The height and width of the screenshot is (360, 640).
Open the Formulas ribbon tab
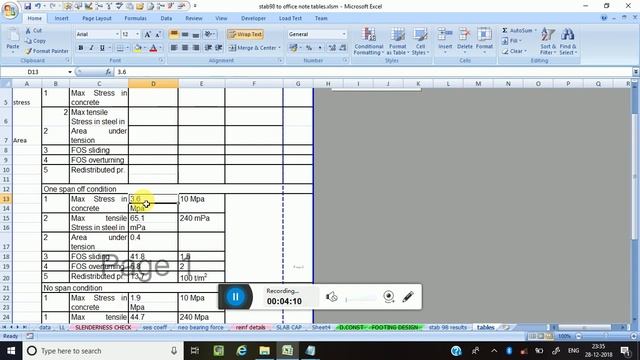click(x=136, y=18)
